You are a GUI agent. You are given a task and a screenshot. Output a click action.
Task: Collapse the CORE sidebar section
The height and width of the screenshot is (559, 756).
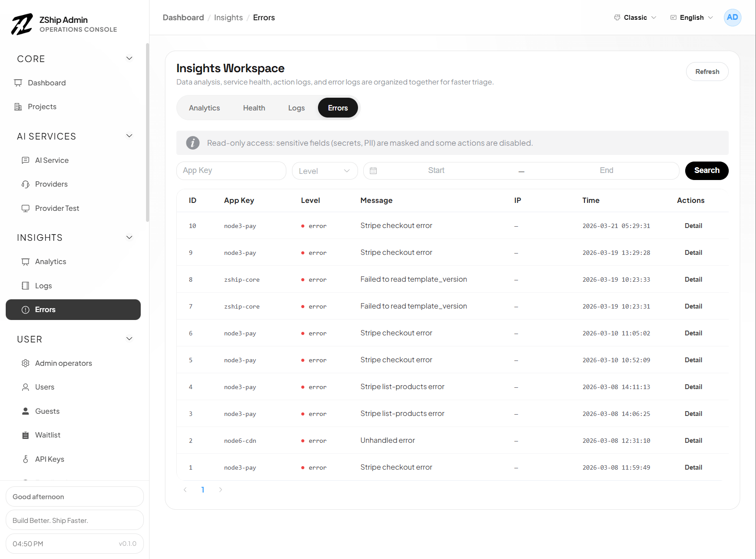[x=129, y=59]
